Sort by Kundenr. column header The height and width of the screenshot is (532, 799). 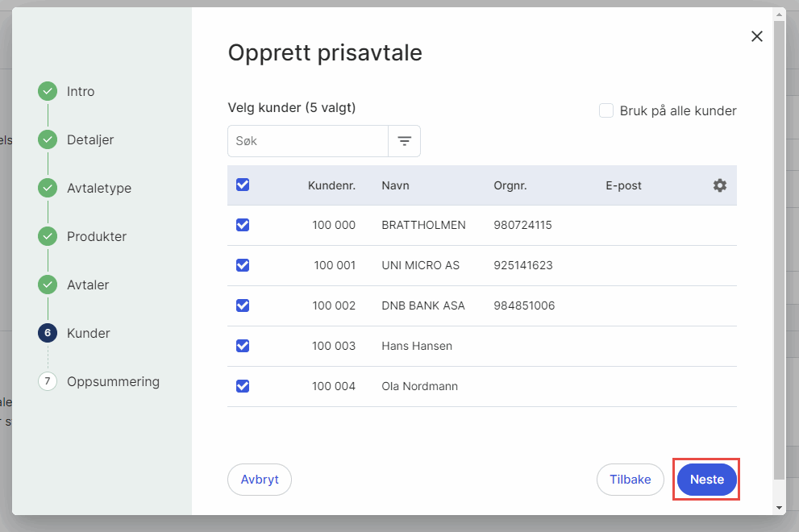[331, 185]
